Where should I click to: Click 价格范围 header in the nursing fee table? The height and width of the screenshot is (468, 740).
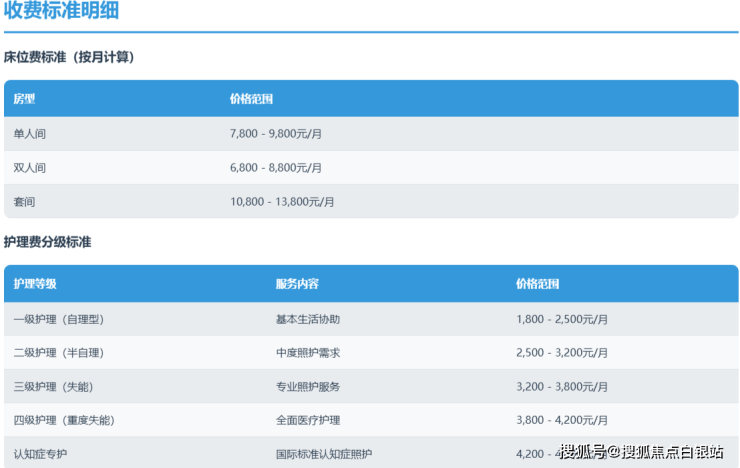(x=537, y=284)
